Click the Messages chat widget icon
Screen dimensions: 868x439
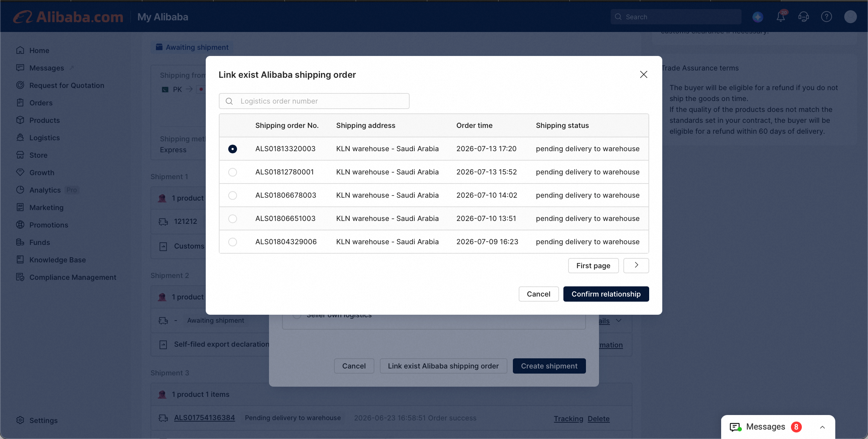(736, 427)
